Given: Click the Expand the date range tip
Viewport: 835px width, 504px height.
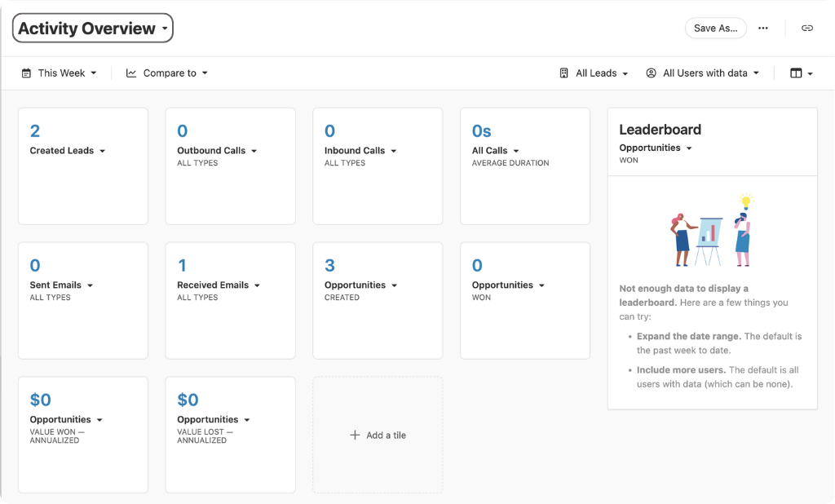Looking at the screenshot, I should (x=719, y=343).
